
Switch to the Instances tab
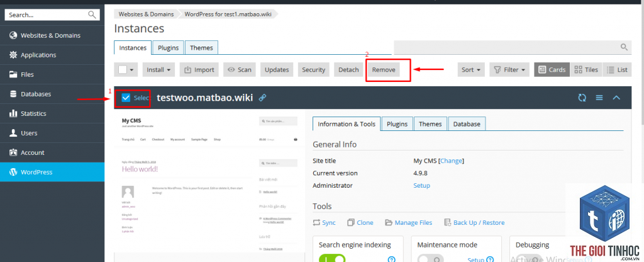(133, 48)
